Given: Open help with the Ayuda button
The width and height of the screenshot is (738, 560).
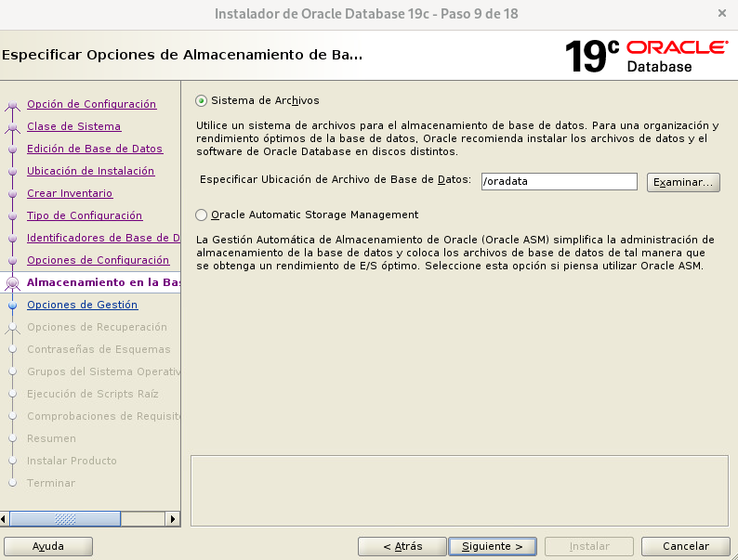Looking at the screenshot, I should (x=48, y=546).
